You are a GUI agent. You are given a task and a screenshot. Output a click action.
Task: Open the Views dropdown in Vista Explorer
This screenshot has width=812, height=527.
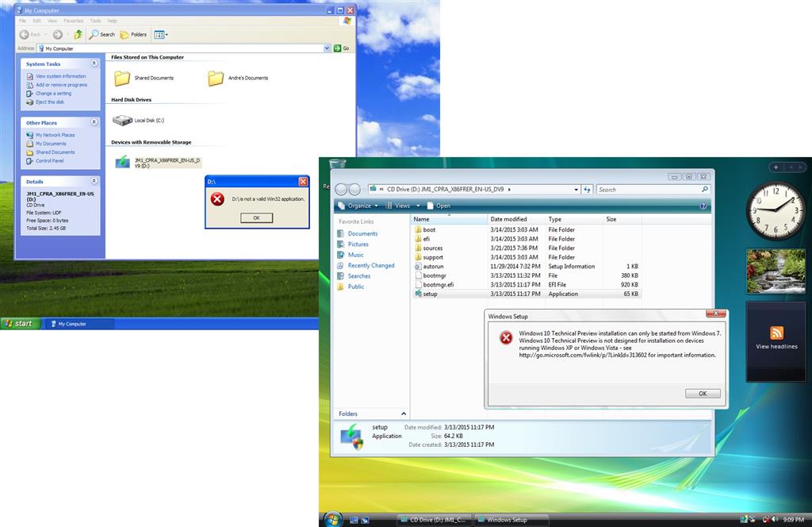pos(402,206)
